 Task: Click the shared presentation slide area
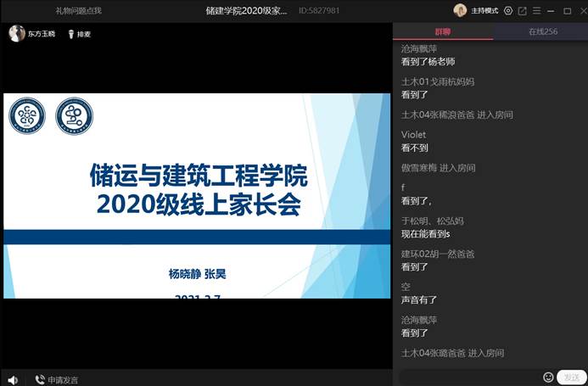[197, 195]
